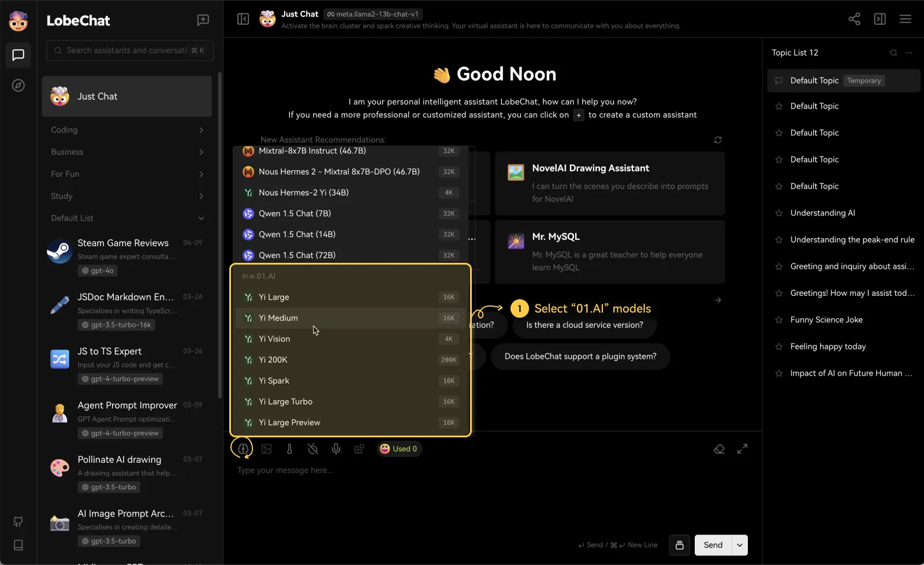This screenshot has width=924, height=565.
Task: Open the temperature slider control
Action: click(x=289, y=449)
